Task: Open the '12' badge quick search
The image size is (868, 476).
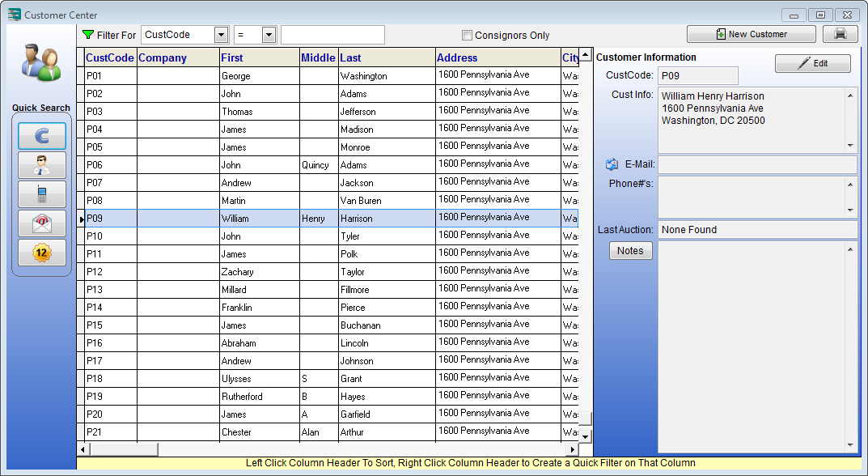Action: (x=42, y=253)
